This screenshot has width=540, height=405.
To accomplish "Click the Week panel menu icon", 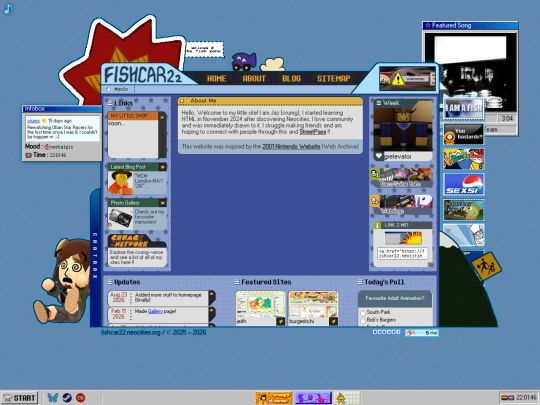I will click(x=378, y=103).
